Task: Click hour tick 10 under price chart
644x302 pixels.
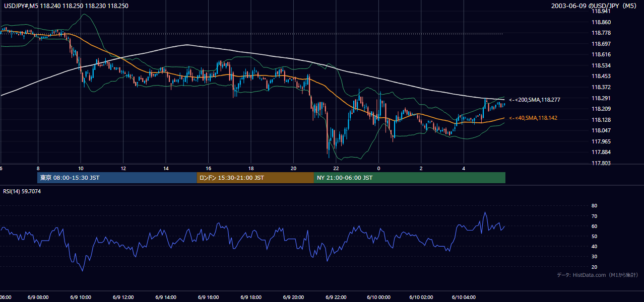Action: [81, 168]
